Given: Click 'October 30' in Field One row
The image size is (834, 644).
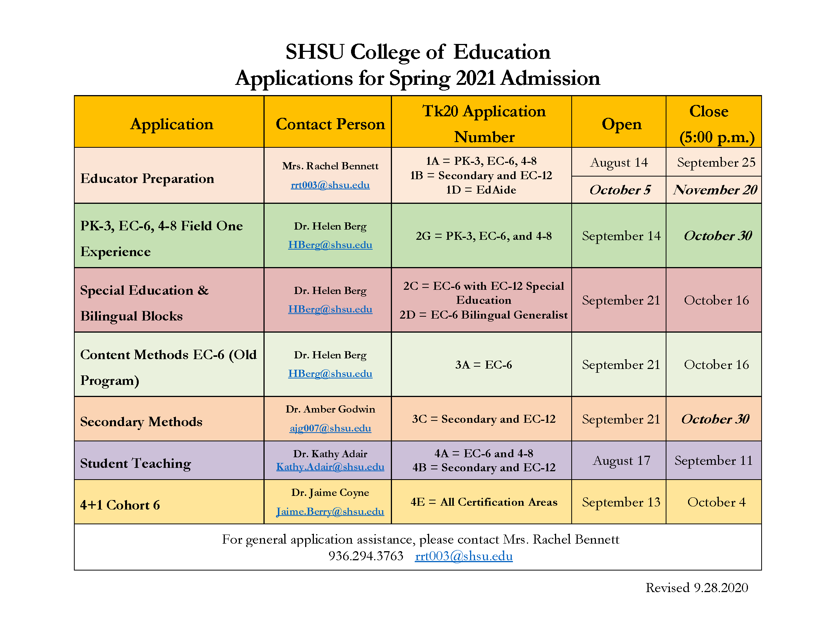Looking at the screenshot, I should (718, 236).
